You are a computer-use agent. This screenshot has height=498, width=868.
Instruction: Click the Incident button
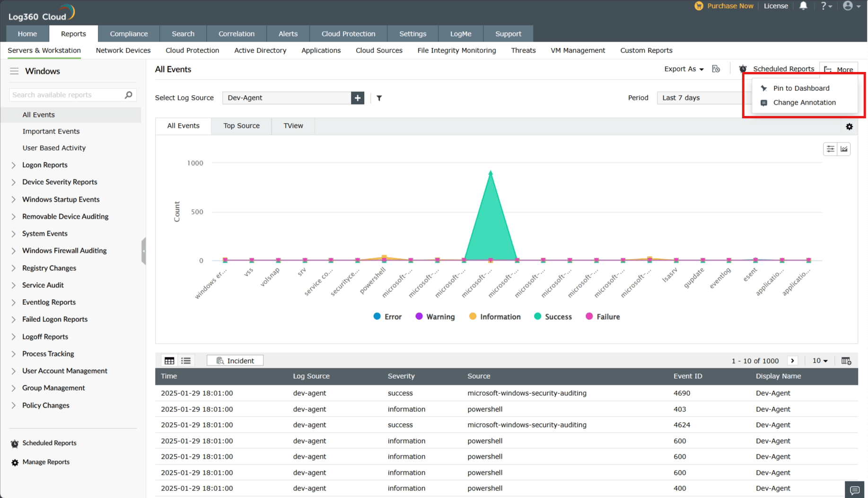[x=235, y=361]
